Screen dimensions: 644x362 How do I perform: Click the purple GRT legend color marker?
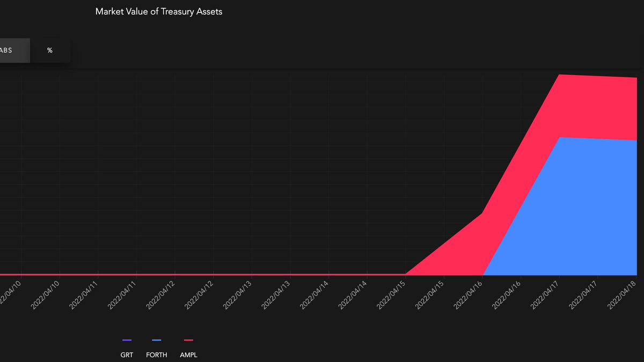pyautogui.click(x=127, y=340)
